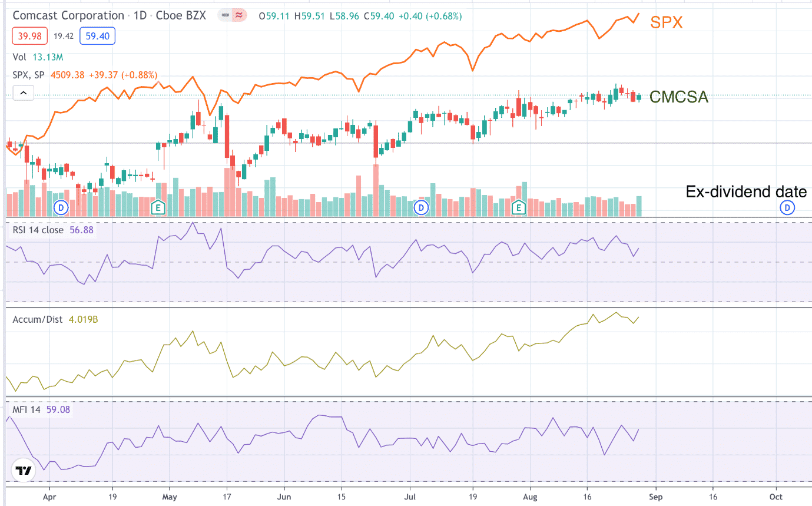Screen dimensions: 812x506
Task: Select the RSI 14 close indicator label
Action: (x=38, y=230)
